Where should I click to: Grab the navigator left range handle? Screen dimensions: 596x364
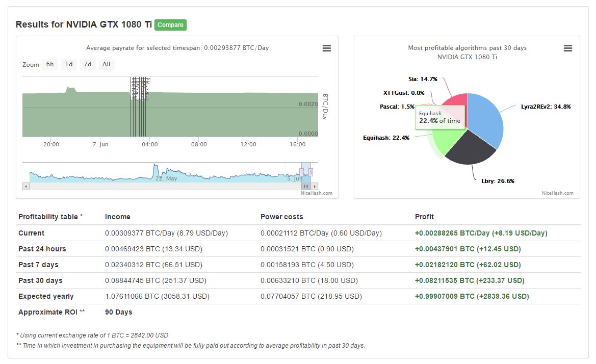point(301,172)
